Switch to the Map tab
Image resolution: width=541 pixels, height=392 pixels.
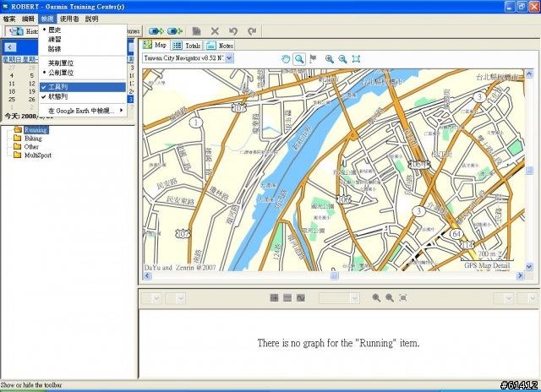[155, 45]
